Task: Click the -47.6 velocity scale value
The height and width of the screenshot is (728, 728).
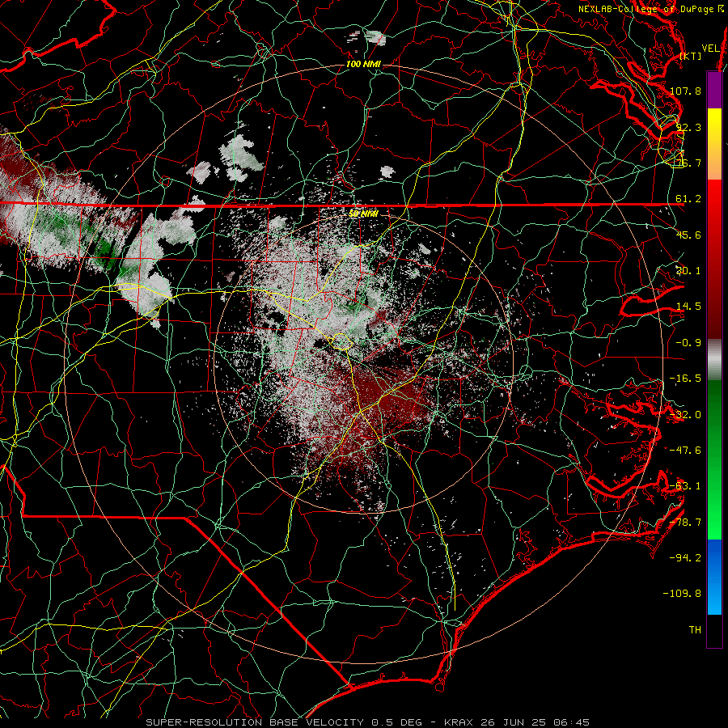Action: tap(685, 451)
